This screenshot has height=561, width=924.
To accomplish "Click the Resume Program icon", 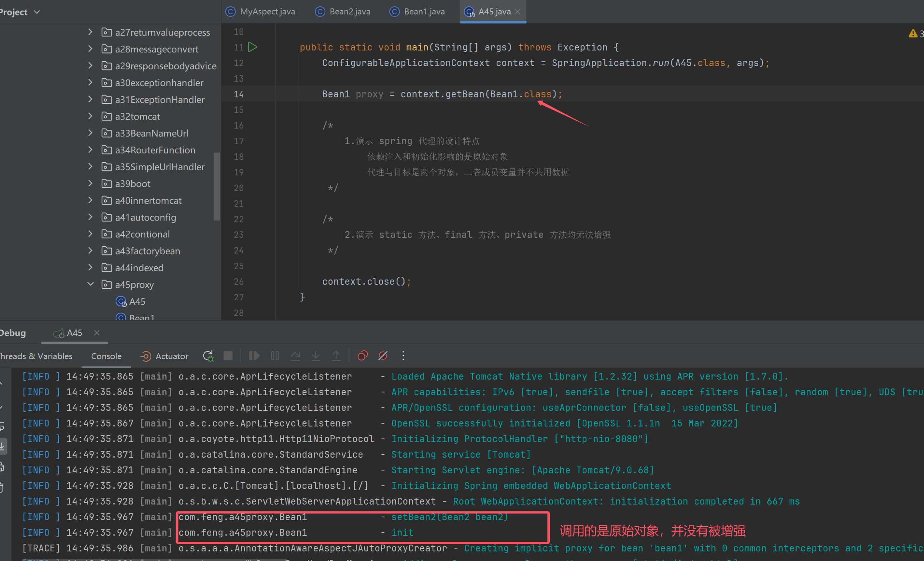I will click(x=255, y=356).
